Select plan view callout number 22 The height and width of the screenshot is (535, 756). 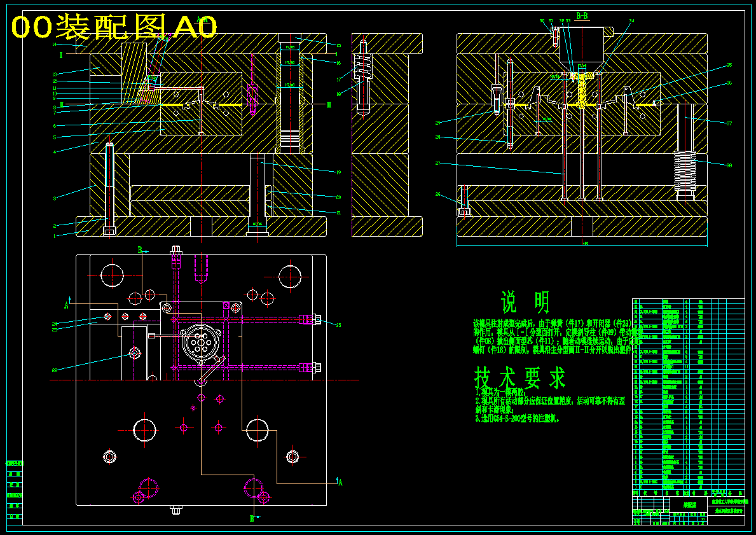(55, 370)
